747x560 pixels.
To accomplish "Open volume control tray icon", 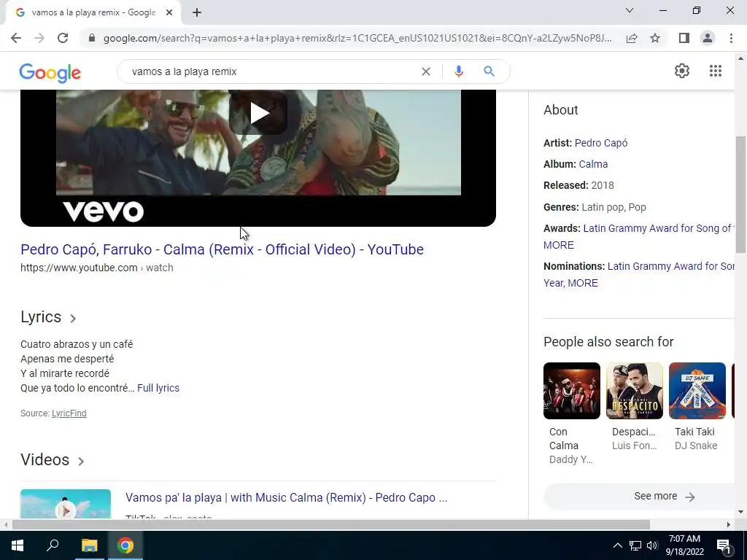I will [x=652, y=545].
